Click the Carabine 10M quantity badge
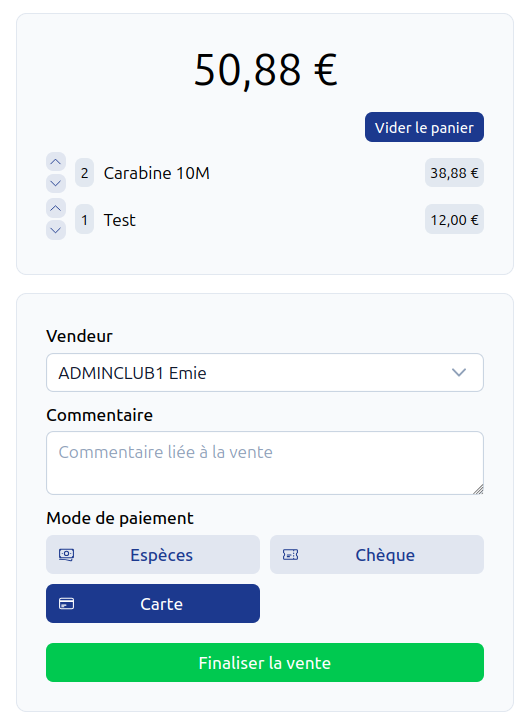 click(84, 173)
